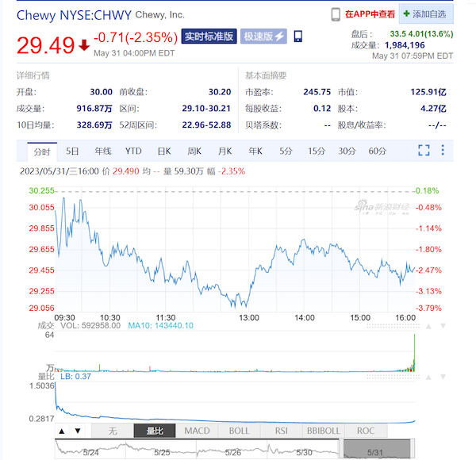This screenshot has height=460, width=476.
Task: Click the phone icon beside 在APP中查看
Action: 336,14
